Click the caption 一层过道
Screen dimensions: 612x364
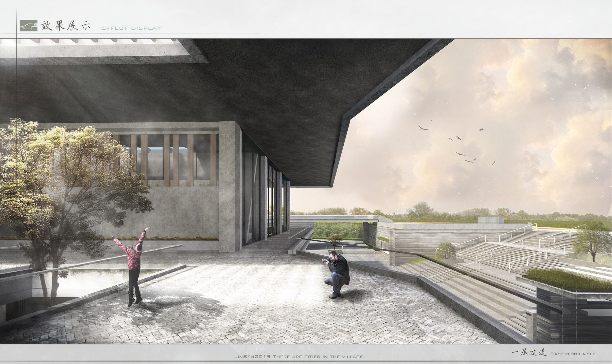tap(529, 352)
